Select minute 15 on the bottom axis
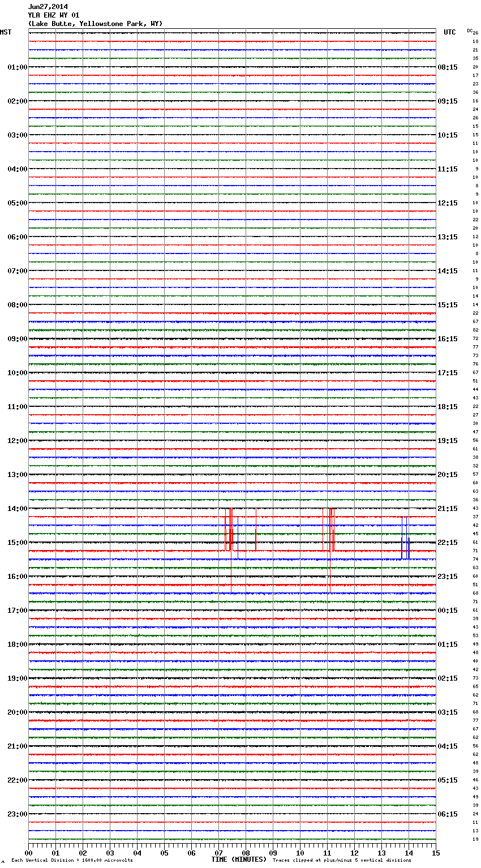 pyautogui.click(x=436, y=853)
